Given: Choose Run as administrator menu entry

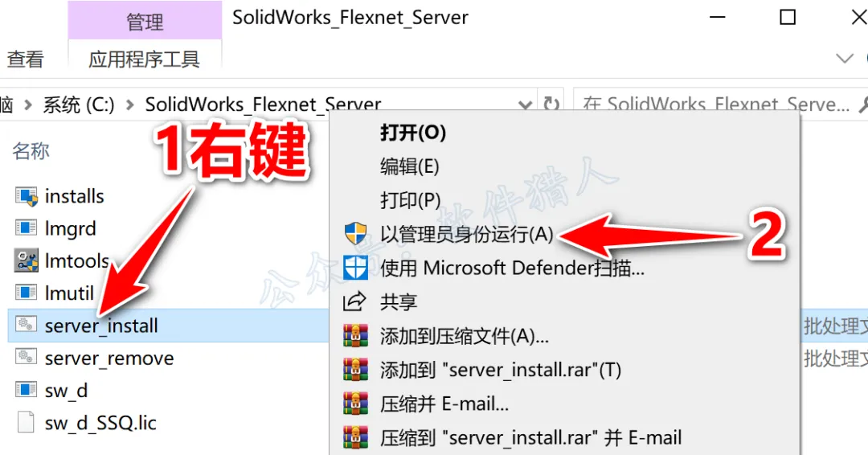Looking at the screenshot, I should 467,234.
